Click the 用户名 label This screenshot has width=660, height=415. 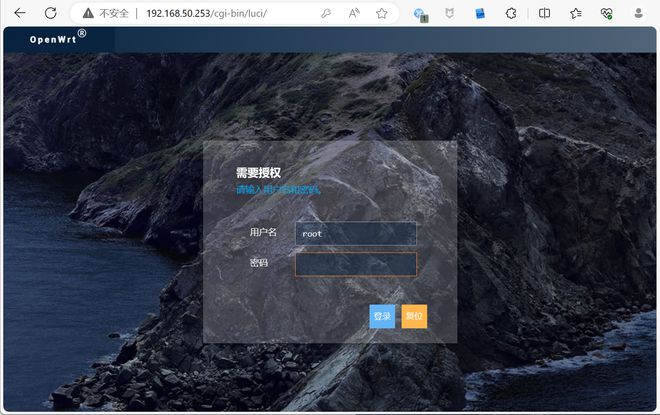tap(263, 232)
